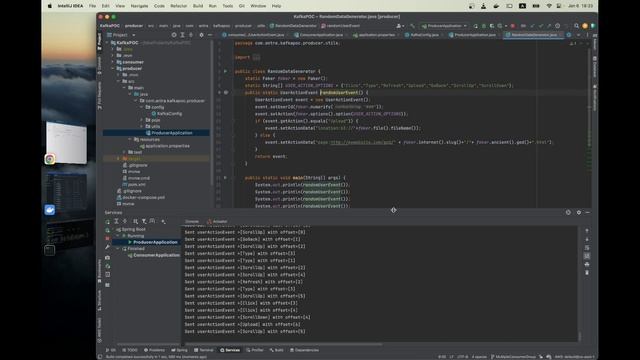
Task: Click the TODO tool window button
Action: (x=130, y=350)
